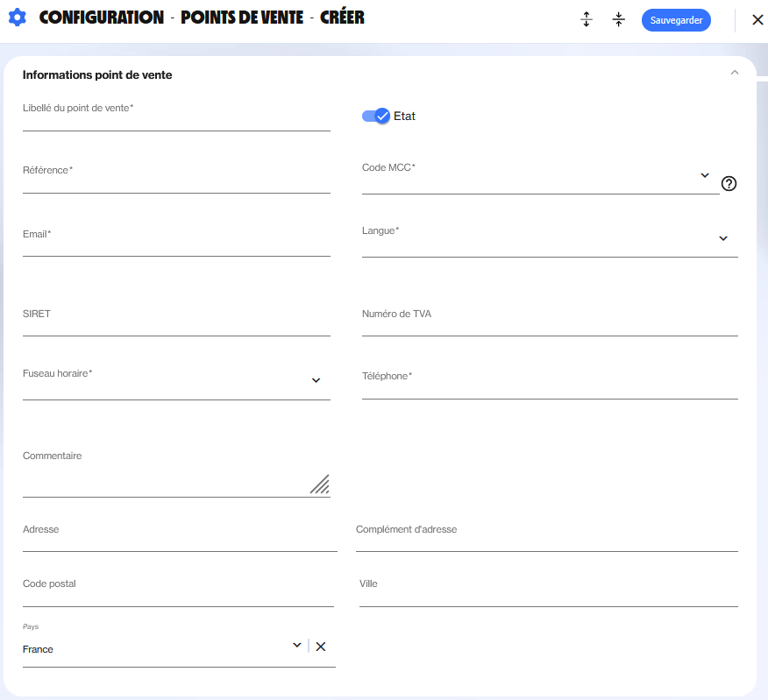Image resolution: width=768 pixels, height=700 pixels.
Task: Close the point de vente creation panel
Action: pyautogui.click(x=757, y=20)
